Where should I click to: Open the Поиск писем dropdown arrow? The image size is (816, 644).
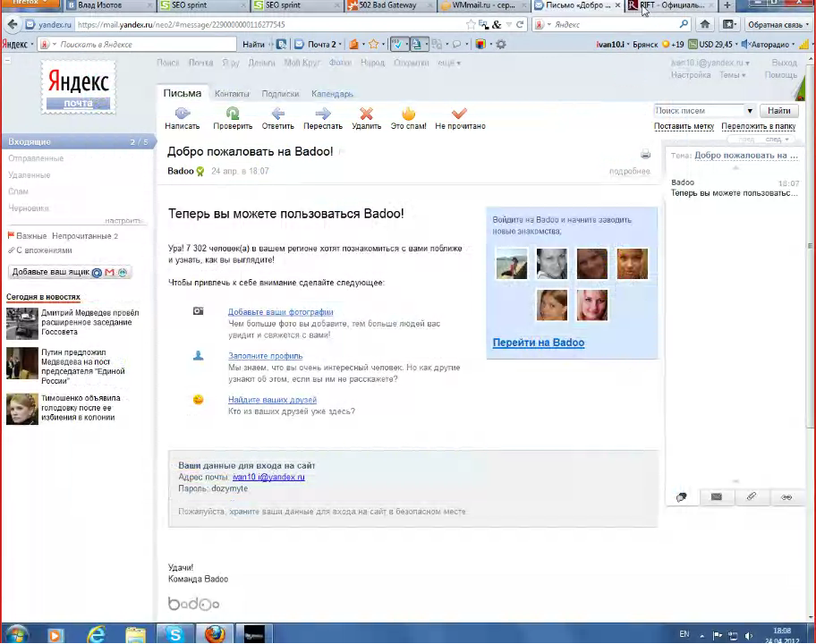coord(750,111)
